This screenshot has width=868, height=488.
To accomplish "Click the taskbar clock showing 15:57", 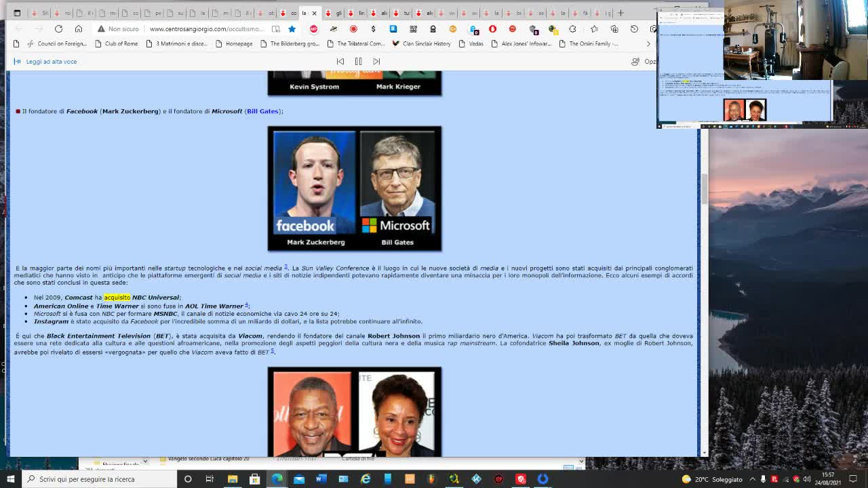I will 828,479.
